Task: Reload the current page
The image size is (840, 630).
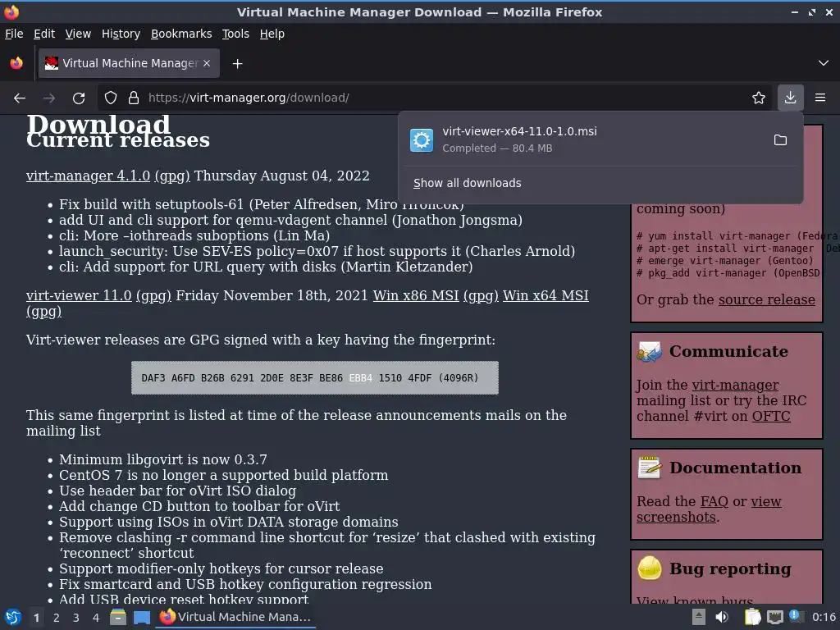Action: pos(79,98)
